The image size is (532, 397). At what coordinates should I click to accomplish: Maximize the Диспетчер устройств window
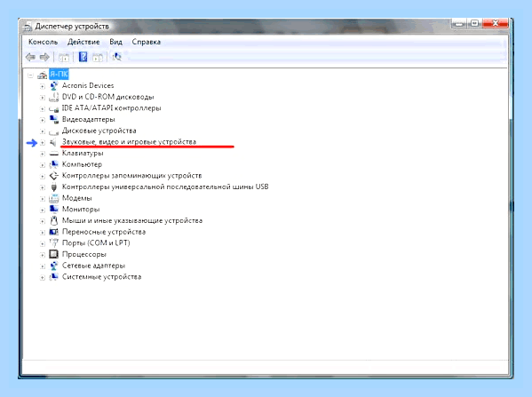[x=474, y=23]
